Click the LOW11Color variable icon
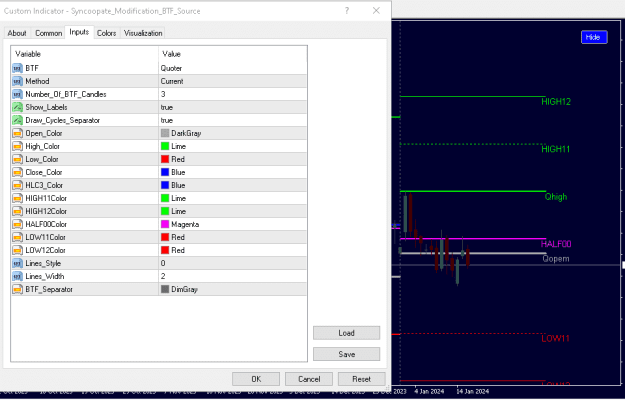This screenshot has width=625, height=400. 17,237
